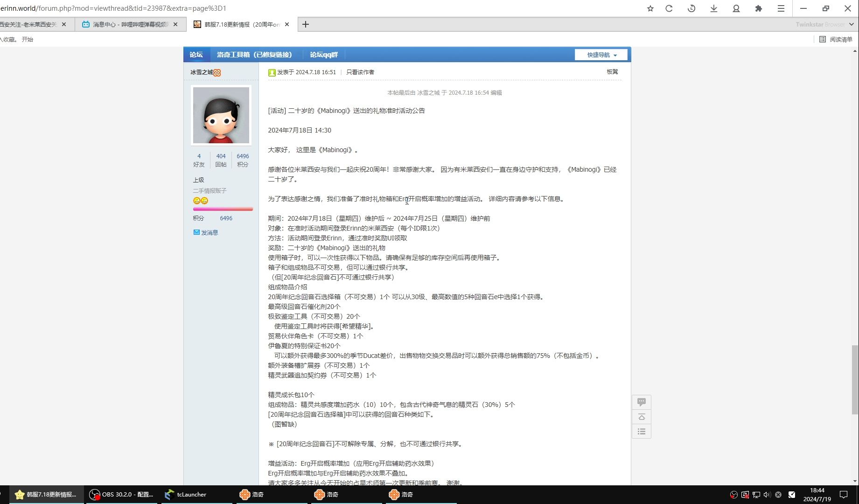Click 积分 6496 value in profile
Image resolution: width=859 pixels, height=504 pixels.
pyautogui.click(x=226, y=218)
